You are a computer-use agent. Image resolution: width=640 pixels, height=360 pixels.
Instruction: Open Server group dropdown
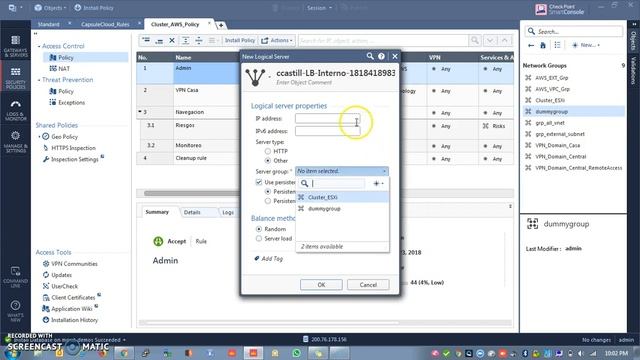coord(342,171)
